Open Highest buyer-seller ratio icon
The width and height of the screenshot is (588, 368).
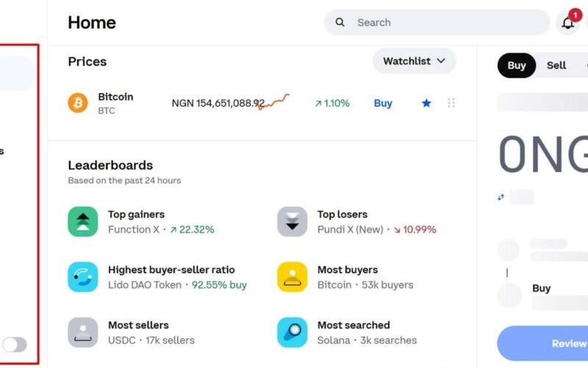pyautogui.click(x=83, y=277)
